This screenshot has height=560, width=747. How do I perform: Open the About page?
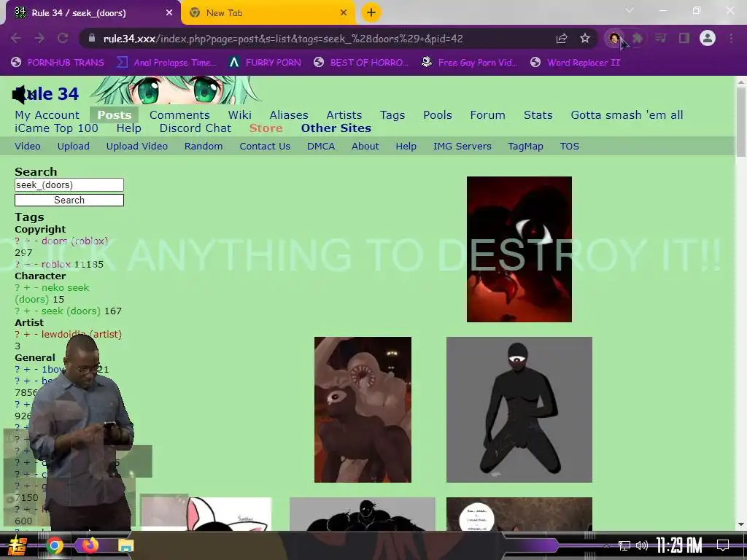pyautogui.click(x=365, y=146)
